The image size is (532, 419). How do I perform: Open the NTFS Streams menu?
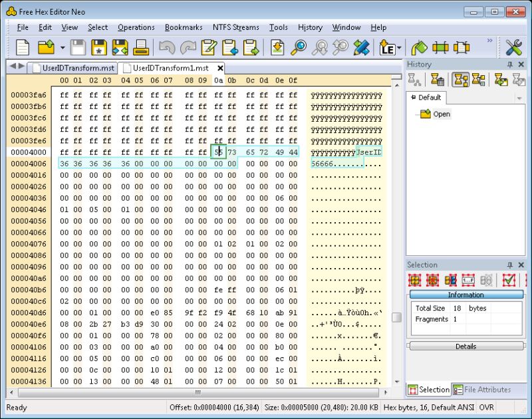click(x=236, y=27)
